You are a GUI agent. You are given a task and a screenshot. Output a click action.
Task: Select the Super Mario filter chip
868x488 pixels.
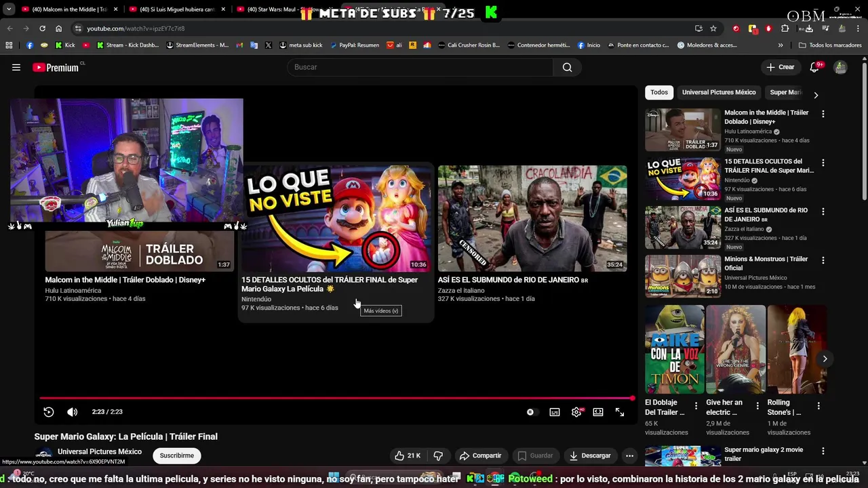point(787,92)
